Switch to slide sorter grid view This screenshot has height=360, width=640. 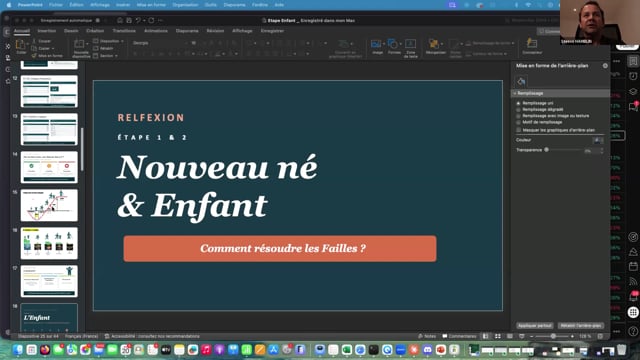[498, 336]
